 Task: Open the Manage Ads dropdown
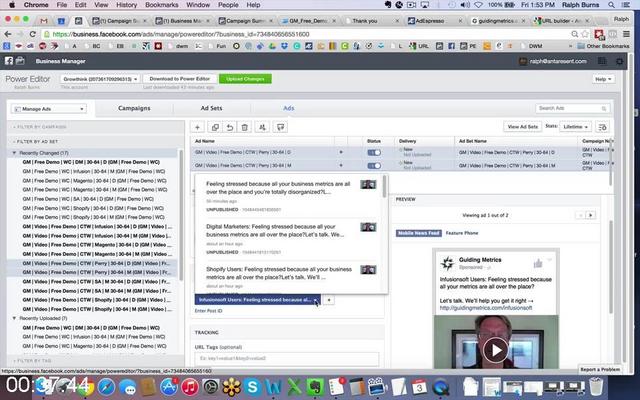[x=49, y=109]
